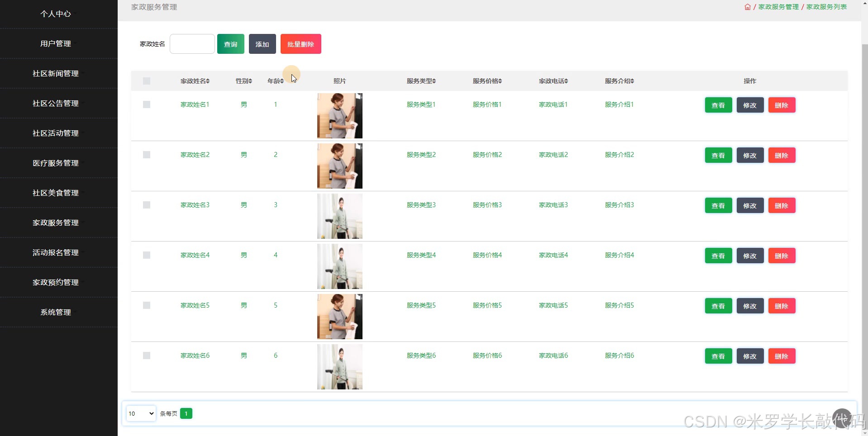
Task: Click 修改 for row 家政姓名5
Action: pos(750,306)
